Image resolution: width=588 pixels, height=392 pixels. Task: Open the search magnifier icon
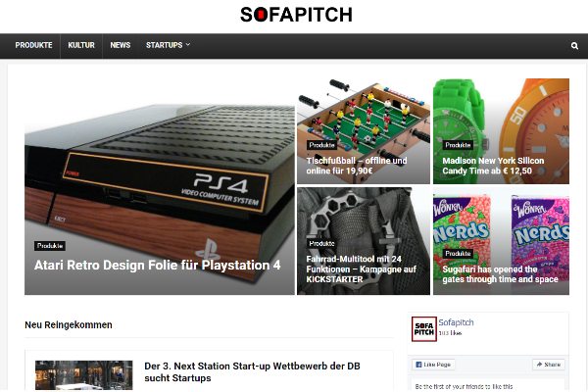coord(574,46)
